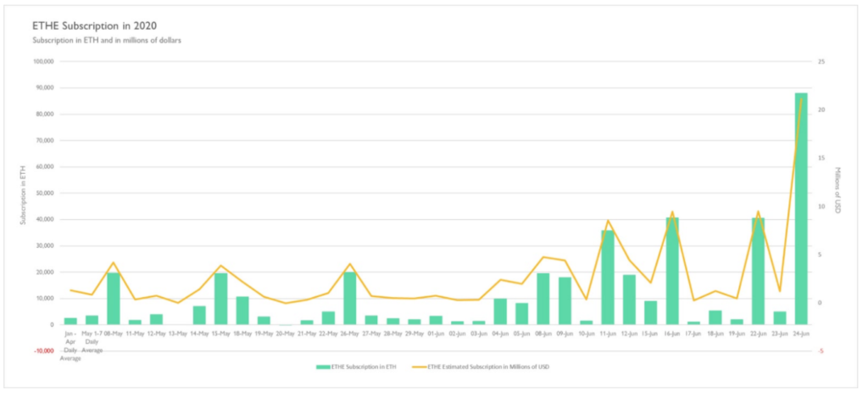Select the 50,000 left axis value
The image size is (868, 398).
45,193
